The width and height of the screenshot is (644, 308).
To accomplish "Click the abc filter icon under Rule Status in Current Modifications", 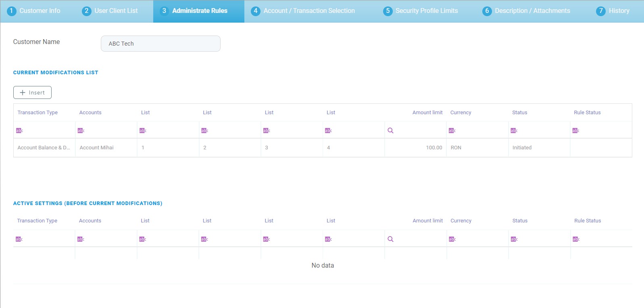I will (576, 130).
